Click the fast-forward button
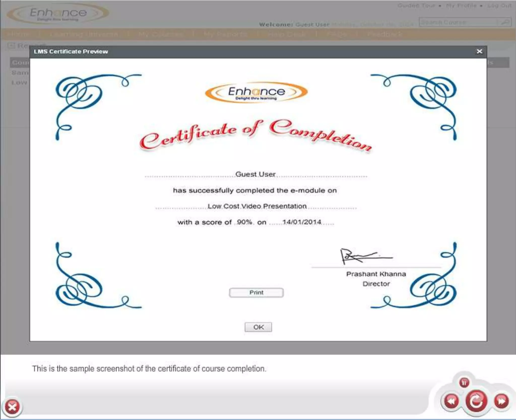Viewport: 516px width, 420px height. [x=501, y=401]
